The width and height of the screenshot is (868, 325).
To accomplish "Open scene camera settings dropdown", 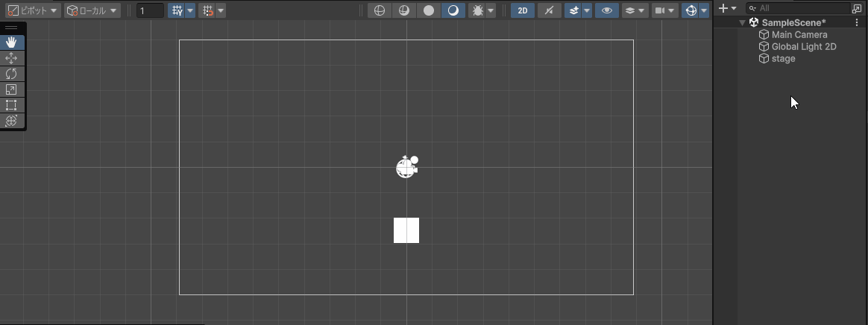I will (x=665, y=10).
